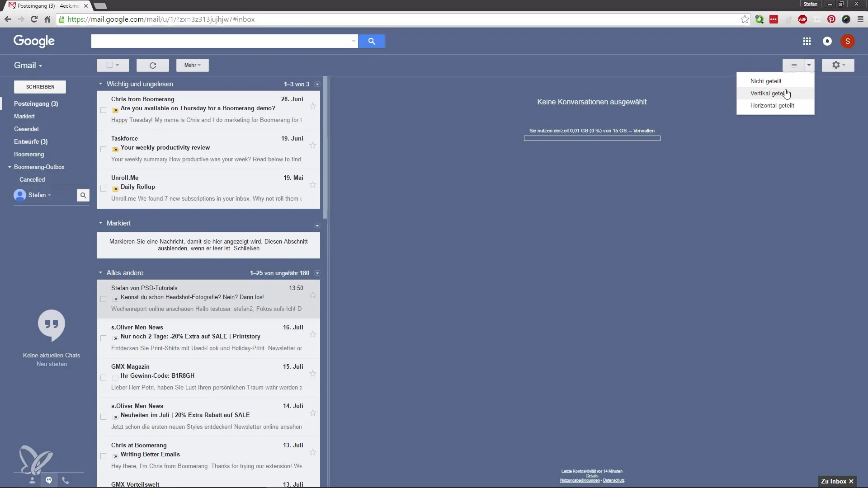Compose a mail with SCHREIBEN button
The image size is (868, 488).
pyautogui.click(x=40, y=87)
